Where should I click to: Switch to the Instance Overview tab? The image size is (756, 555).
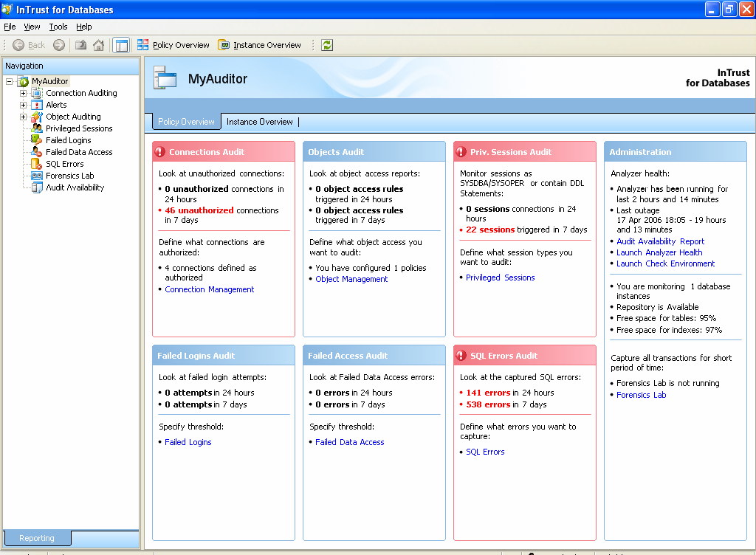(259, 122)
